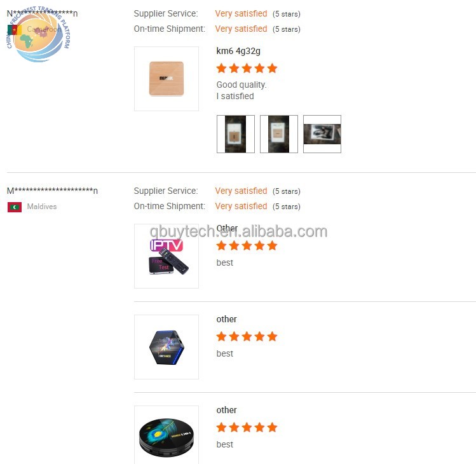The image size is (476, 464).
Task: Click the Cameroon flag icon
Action: (14, 30)
